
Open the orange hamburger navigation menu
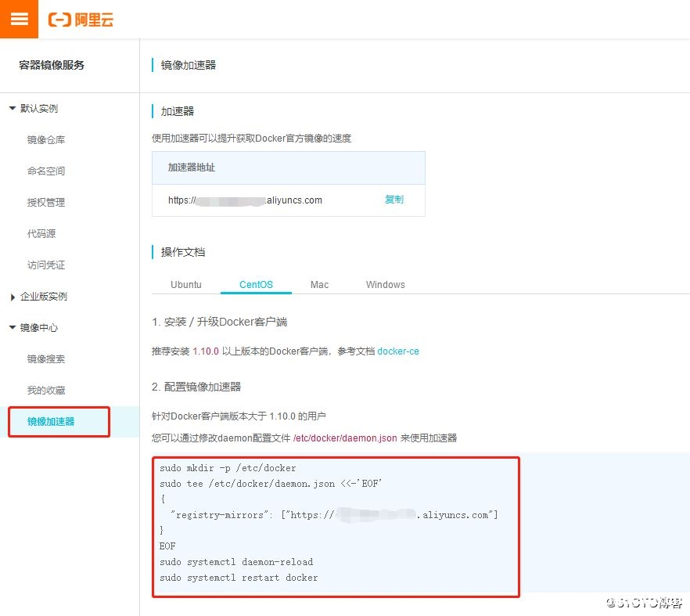pyautogui.click(x=19, y=19)
